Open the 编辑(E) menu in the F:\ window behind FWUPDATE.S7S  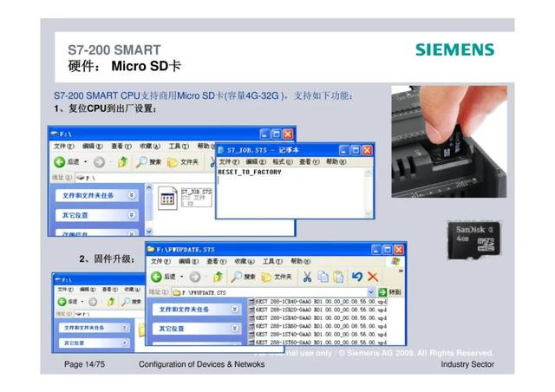click(88, 290)
